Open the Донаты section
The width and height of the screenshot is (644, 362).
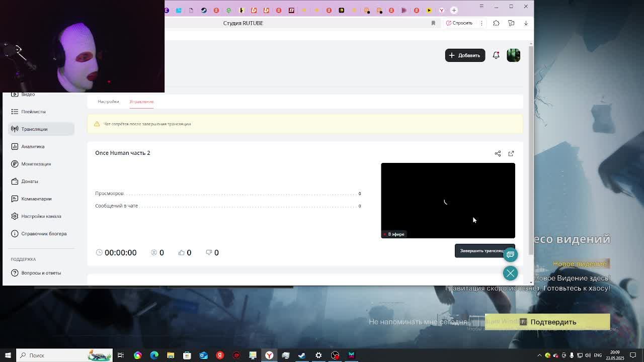point(29,182)
